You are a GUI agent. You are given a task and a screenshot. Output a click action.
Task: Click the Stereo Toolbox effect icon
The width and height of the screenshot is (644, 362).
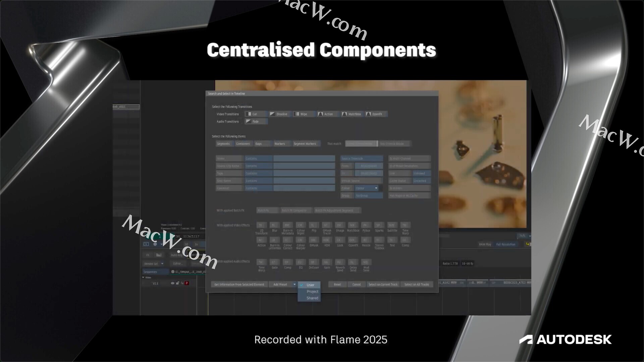[379, 240]
